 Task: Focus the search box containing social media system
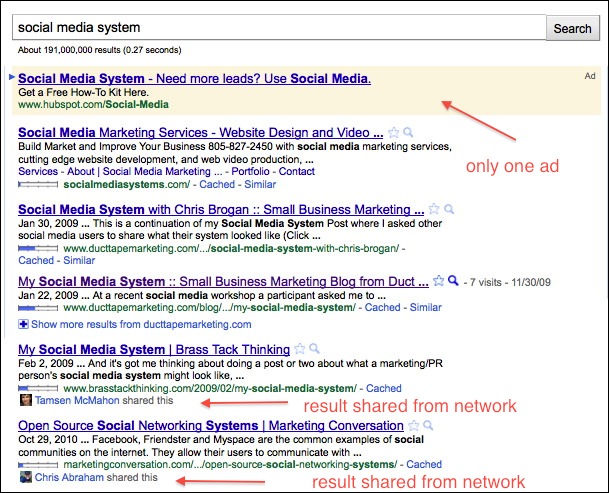pyautogui.click(x=279, y=28)
